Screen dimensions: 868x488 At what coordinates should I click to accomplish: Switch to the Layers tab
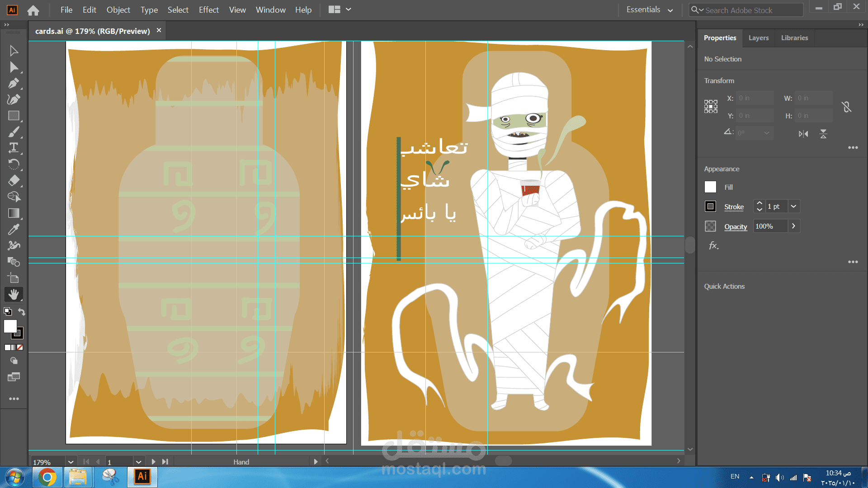pos(759,38)
